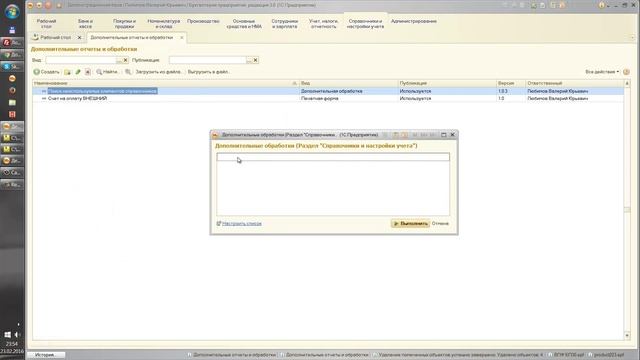Viewport: 640px width, 360px height.
Task: Open the Справочники и настройки учета section
Action: click(365, 24)
